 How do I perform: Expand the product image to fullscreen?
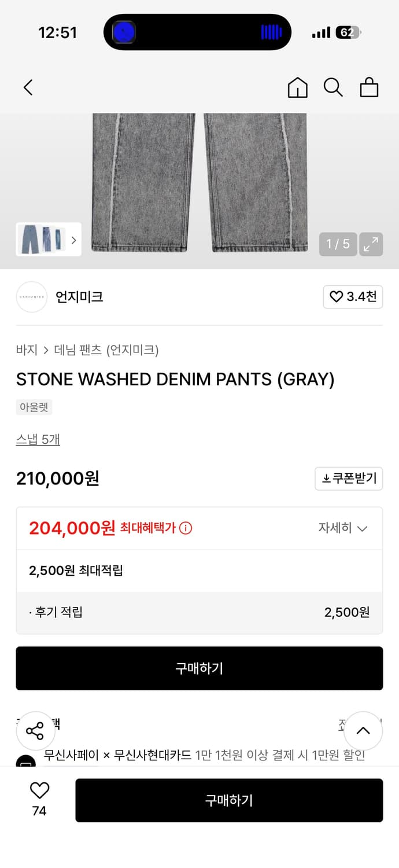coord(371,244)
